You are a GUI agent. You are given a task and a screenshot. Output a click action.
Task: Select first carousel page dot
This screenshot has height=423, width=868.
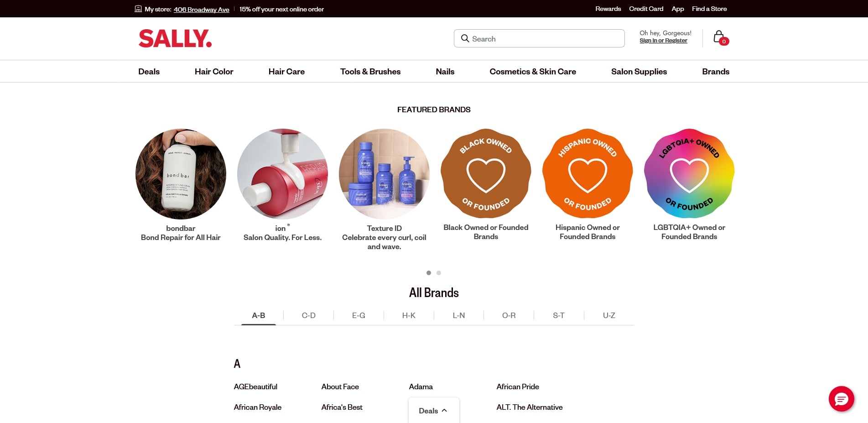click(429, 273)
